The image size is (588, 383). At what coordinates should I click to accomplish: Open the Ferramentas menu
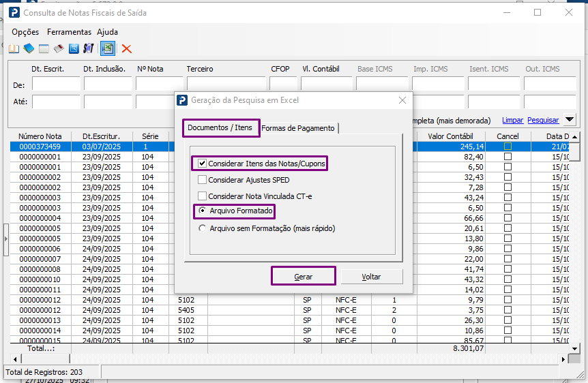tap(69, 32)
